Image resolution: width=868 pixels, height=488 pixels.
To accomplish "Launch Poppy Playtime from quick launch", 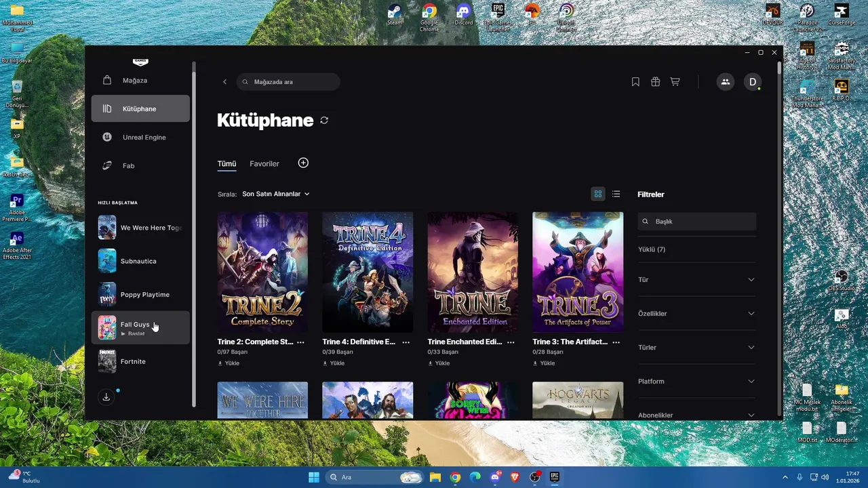I will click(140, 294).
